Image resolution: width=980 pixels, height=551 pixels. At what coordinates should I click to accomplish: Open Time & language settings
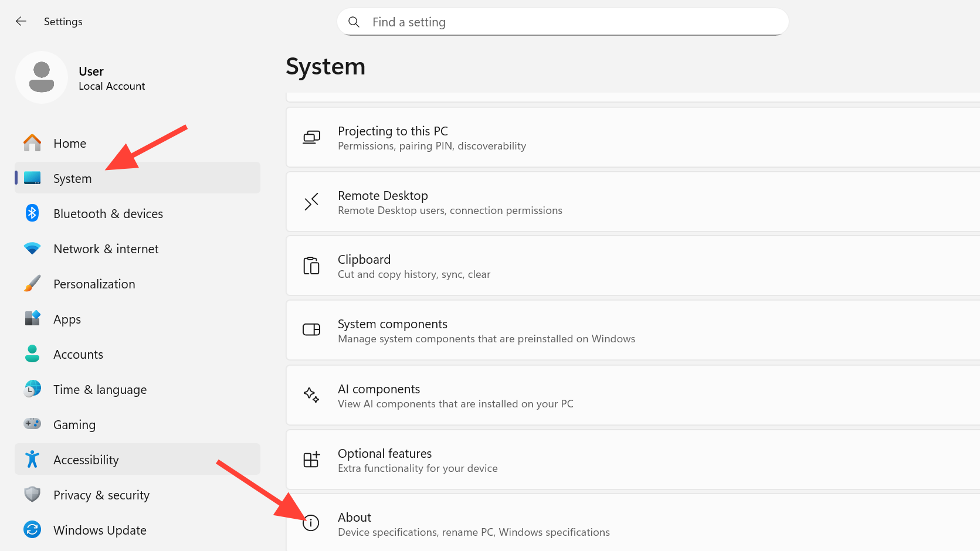pyautogui.click(x=100, y=390)
